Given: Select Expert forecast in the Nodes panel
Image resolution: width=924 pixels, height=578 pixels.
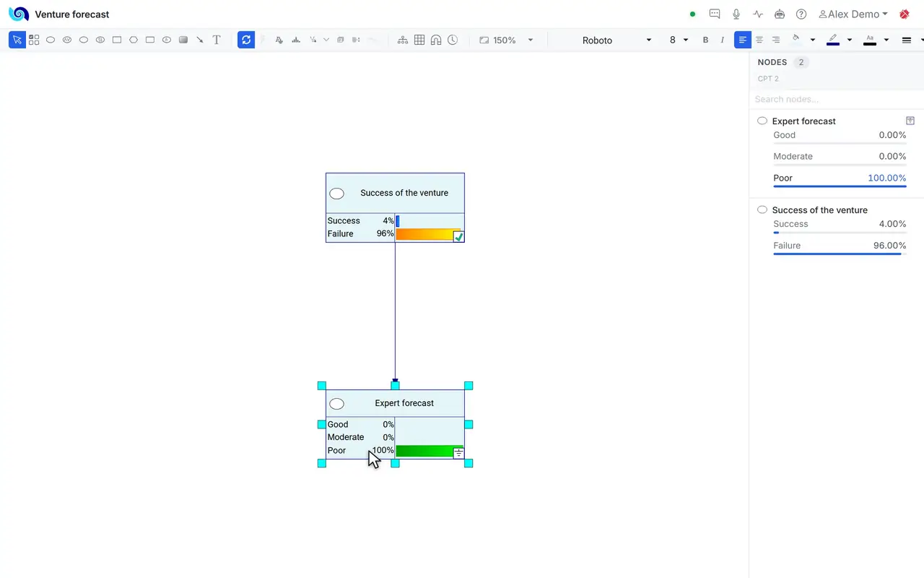Looking at the screenshot, I should point(804,121).
